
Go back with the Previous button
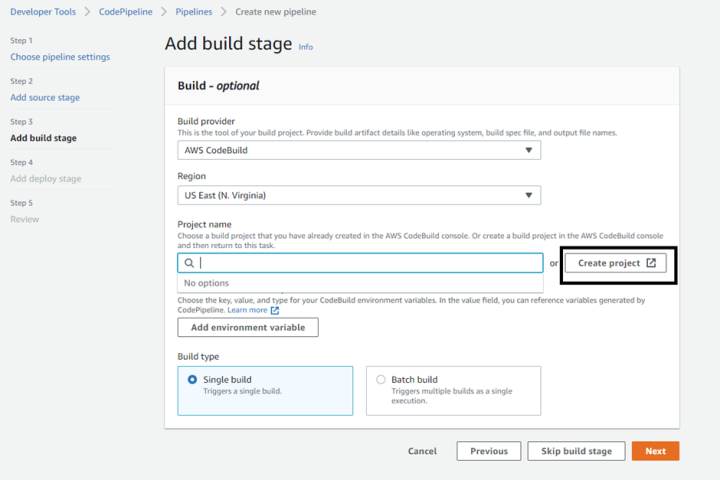(489, 451)
